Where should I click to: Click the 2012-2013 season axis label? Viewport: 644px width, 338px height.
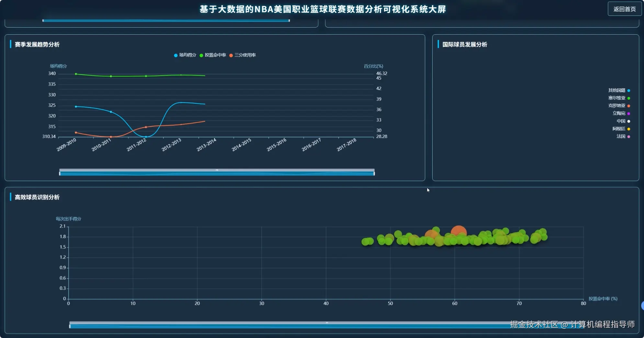tap(171, 145)
